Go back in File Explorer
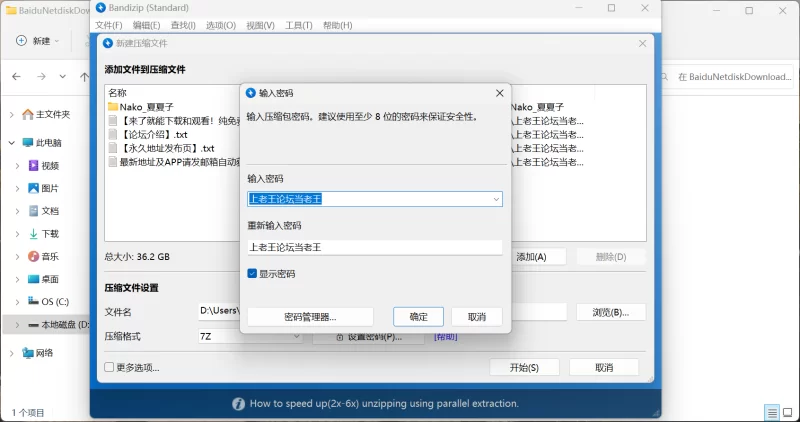800x422 pixels. (16, 77)
